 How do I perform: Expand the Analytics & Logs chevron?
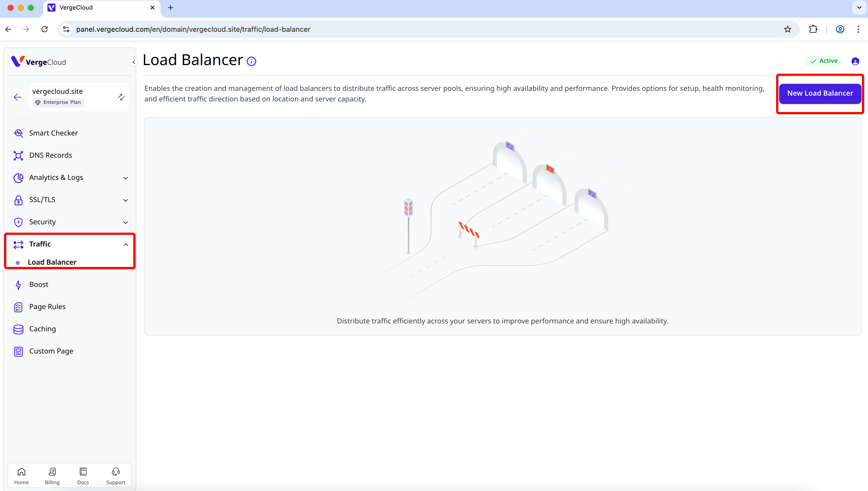(x=125, y=178)
